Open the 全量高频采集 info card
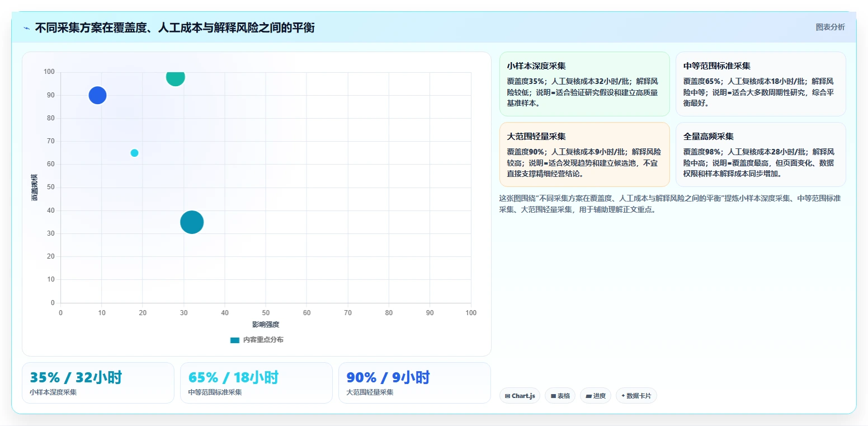This screenshot has width=868, height=426. (761, 155)
